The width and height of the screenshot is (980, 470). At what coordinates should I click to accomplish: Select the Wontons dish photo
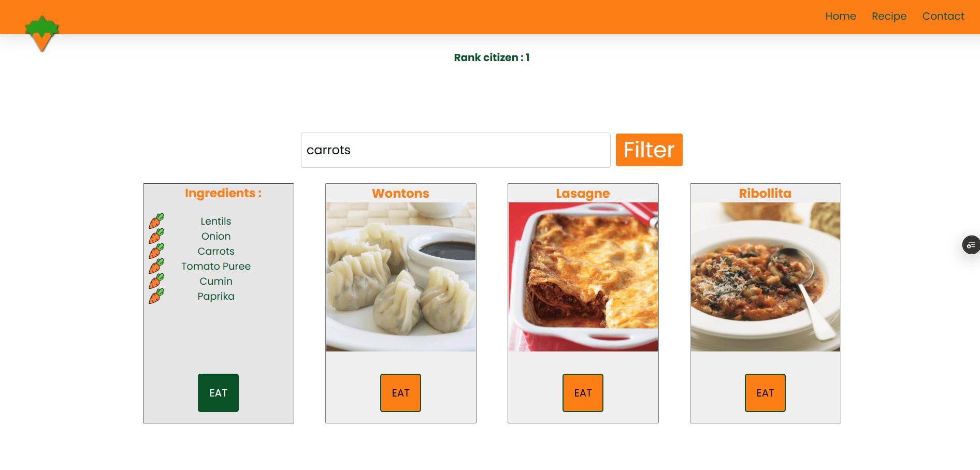(x=401, y=277)
